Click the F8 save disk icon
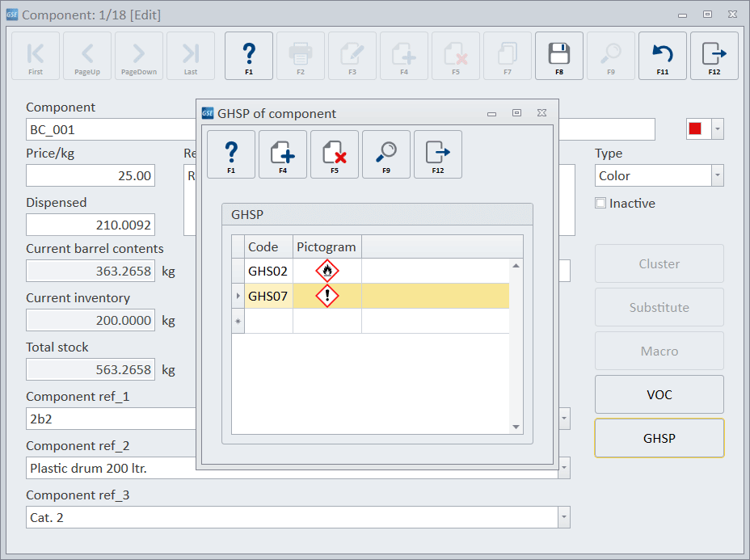 [x=558, y=55]
